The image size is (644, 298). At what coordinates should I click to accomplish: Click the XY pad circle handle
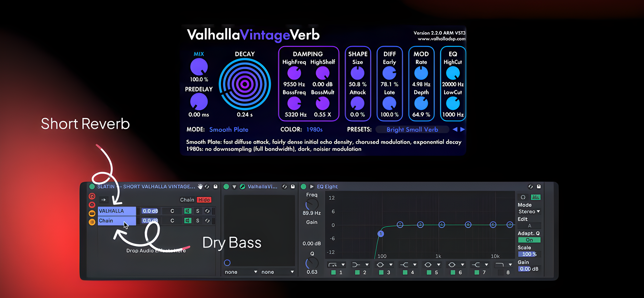tap(227, 262)
